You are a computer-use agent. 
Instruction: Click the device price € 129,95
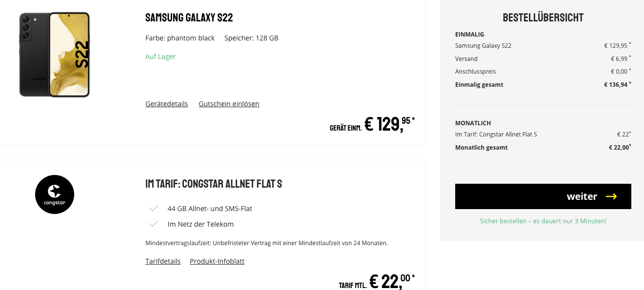pos(389,125)
